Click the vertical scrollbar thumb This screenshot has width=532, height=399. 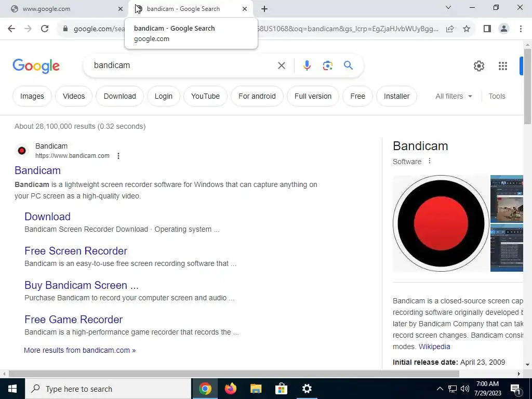[x=527, y=86]
